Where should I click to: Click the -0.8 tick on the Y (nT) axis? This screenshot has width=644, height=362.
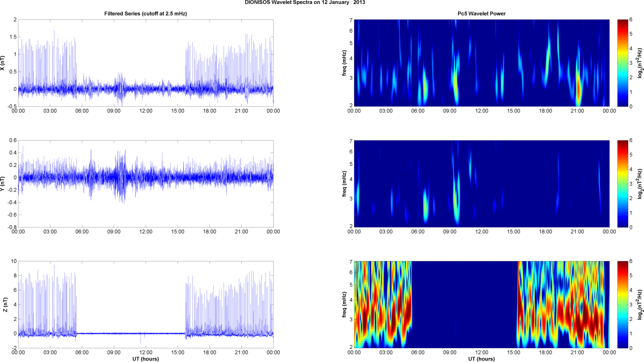point(11,227)
